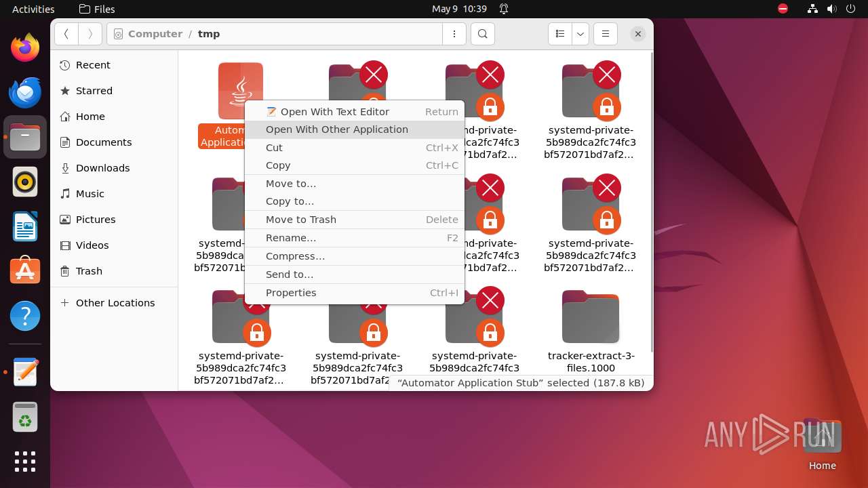This screenshot has height=488, width=868.
Task: Click Computer in the path bar
Action: (155, 34)
